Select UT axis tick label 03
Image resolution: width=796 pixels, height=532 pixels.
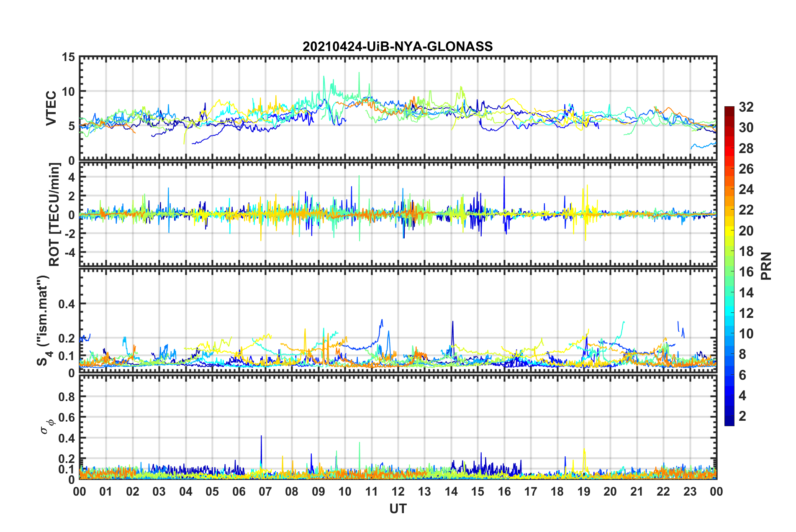pyautogui.click(x=159, y=491)
